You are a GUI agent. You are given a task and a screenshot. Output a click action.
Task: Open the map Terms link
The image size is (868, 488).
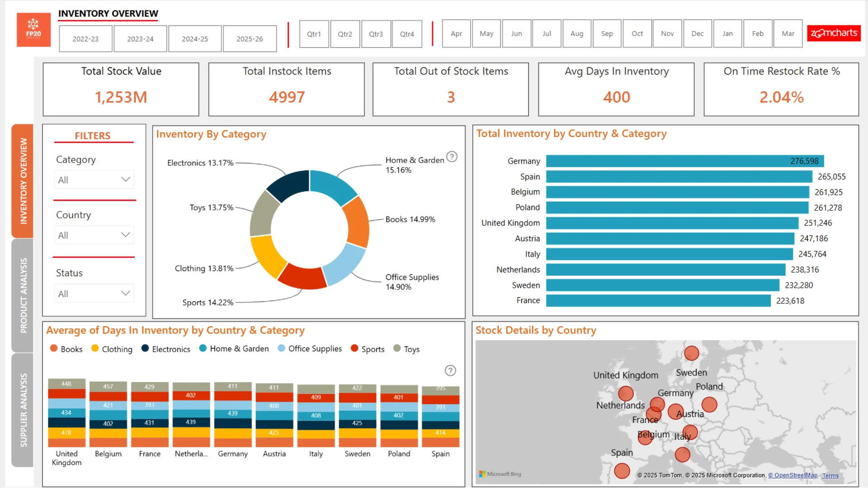click(830, 476)
